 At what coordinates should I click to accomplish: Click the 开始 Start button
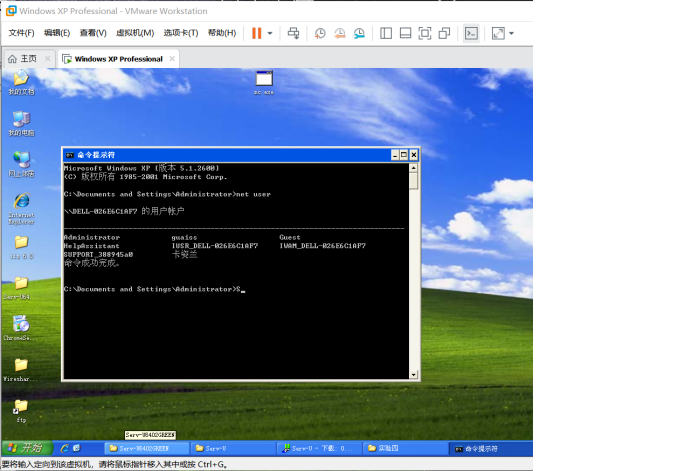point(27,448)
